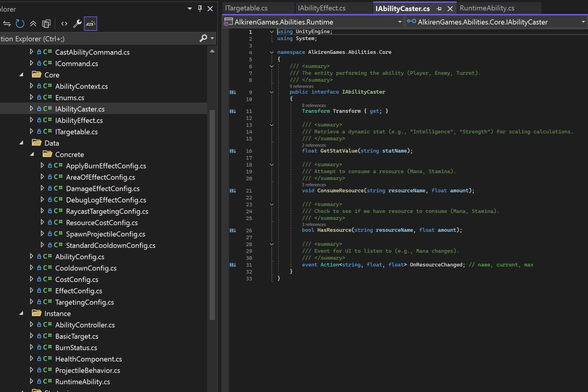Select ITargetable.cs in Solution Explorer tree

click(x=77, y=131)
